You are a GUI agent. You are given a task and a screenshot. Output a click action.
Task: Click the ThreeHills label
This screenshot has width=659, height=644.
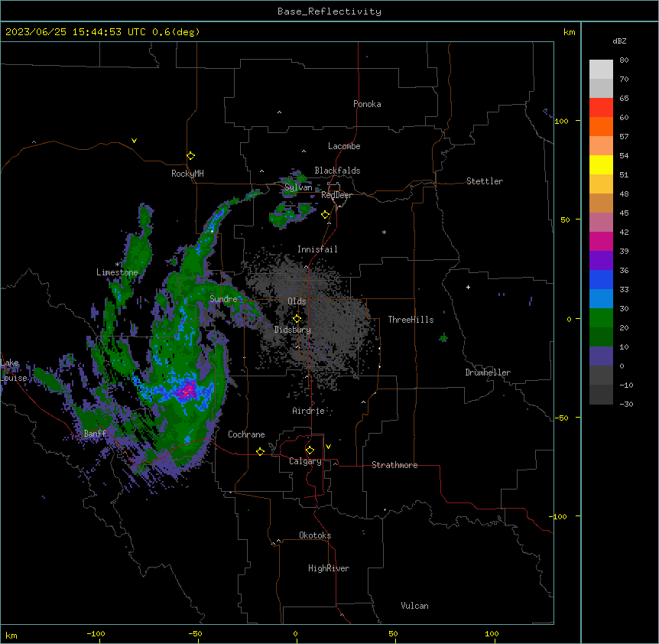click(x=411, y=320)
